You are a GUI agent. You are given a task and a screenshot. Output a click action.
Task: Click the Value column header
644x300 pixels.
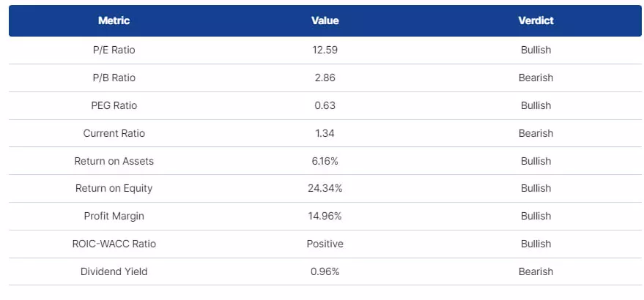(325, 20)
